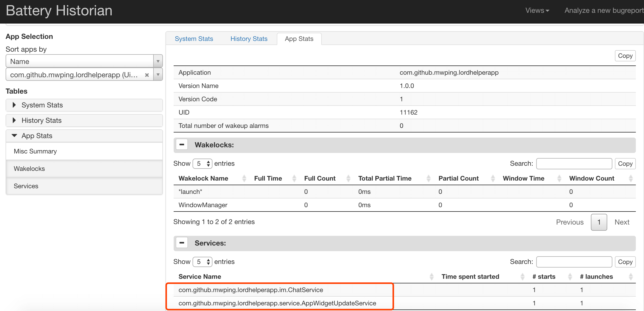The height and width of the screenshot is (311, 644).
Task: Sort wakelocks by Window Count column
Action: coord(591,178)
